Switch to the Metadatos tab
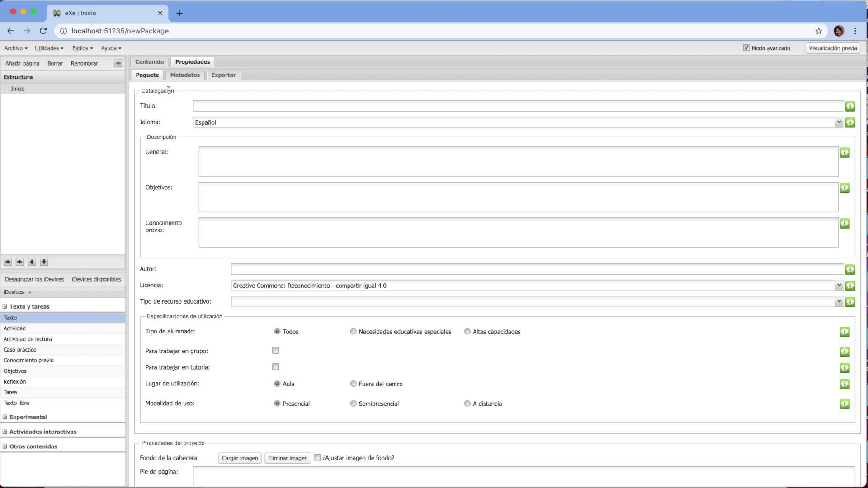The width and height of the screenshot is (868, 488). pyautogui.click(x=185, y=75)
